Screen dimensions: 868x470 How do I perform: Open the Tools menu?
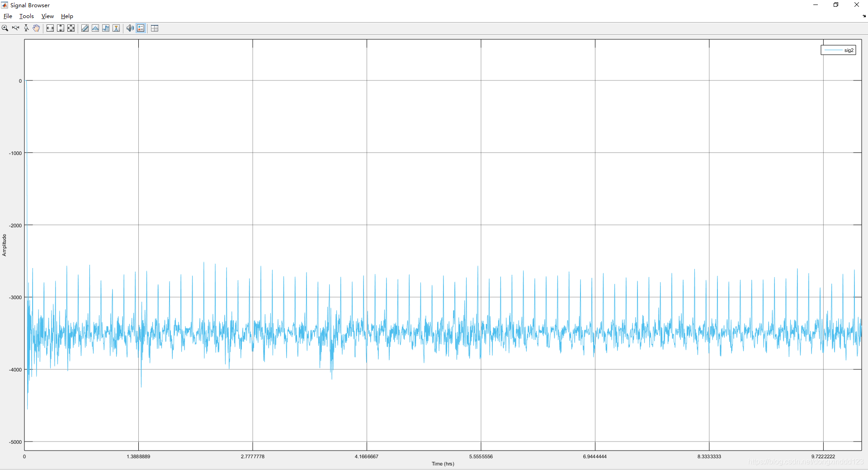click(x=26, y=16)
